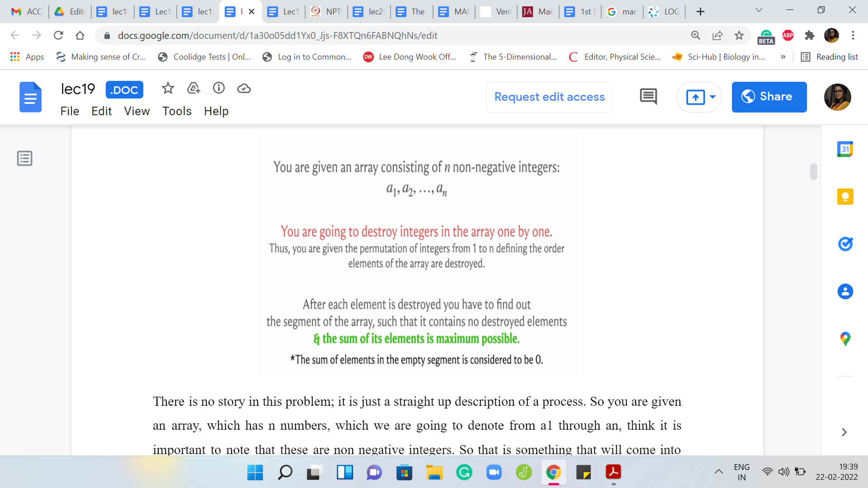Open the tab search dropdown arrow
868x488 pixels.
[x=759, y=10]
